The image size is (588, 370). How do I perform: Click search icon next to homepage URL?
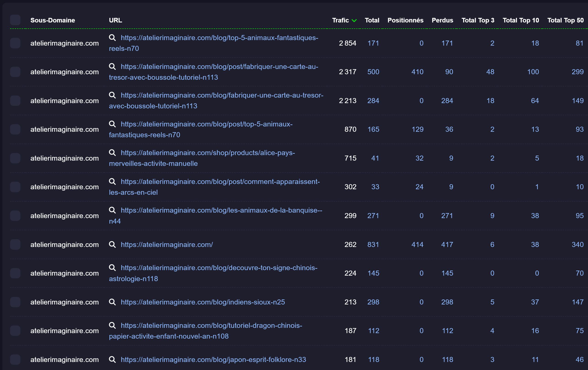click(112, 244)
